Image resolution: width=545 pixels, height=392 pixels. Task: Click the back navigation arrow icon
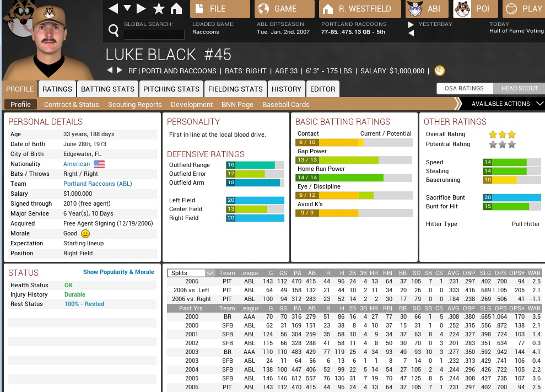114,9
